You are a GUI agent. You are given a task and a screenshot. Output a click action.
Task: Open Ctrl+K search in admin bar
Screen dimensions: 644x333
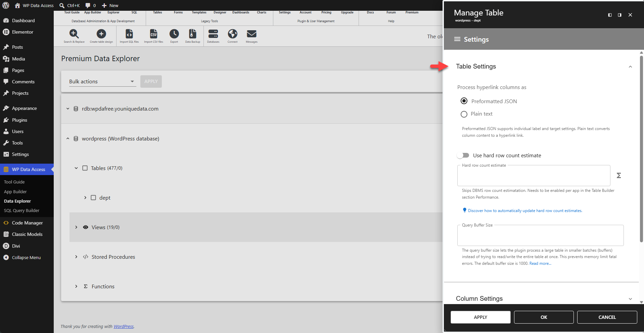[70, 5]
